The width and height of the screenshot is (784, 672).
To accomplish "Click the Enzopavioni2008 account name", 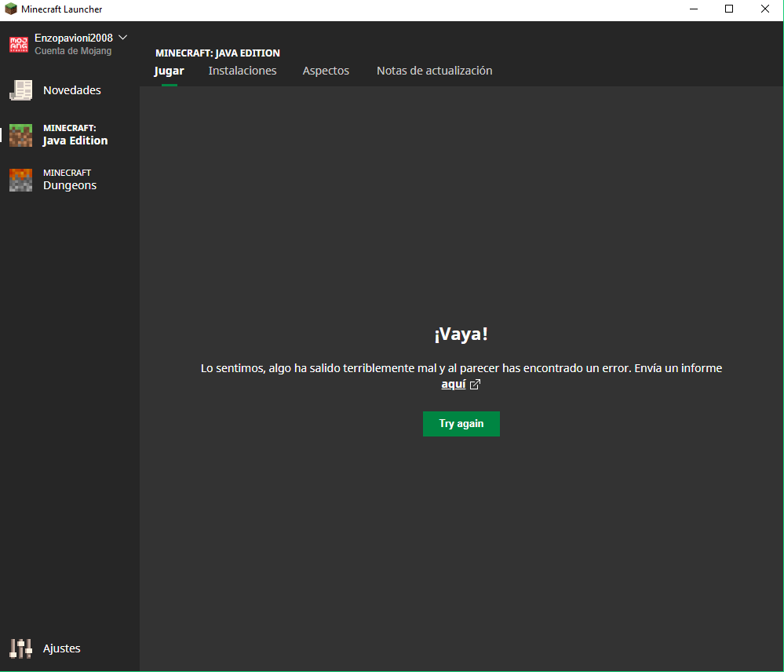I will [x=74, y=38].
